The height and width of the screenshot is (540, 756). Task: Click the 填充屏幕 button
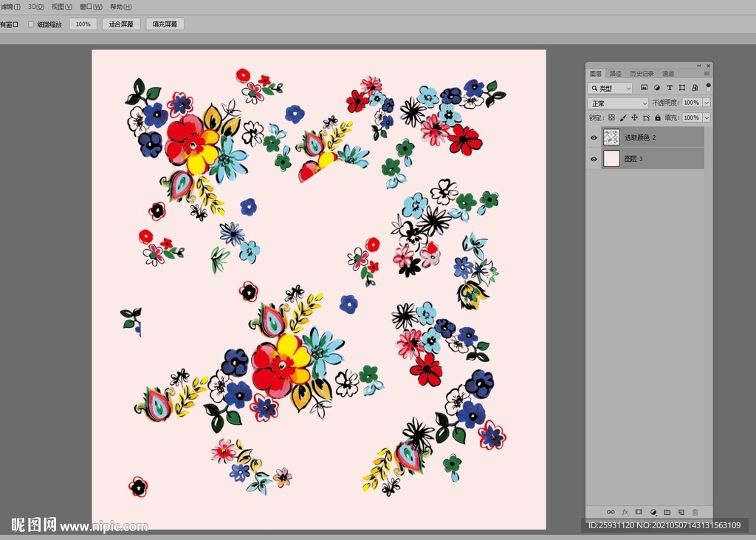click(165, 24)
